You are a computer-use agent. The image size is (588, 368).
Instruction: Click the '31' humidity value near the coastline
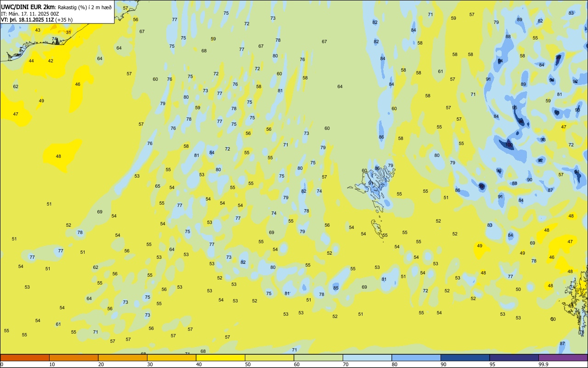click(x=68, y=32)
